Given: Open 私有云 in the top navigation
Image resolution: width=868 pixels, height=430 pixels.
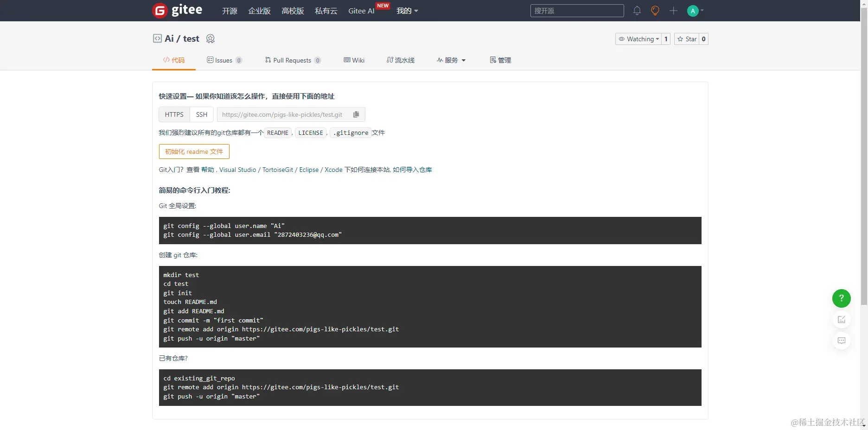Looking at the screenshot, I should coord(326,11).
